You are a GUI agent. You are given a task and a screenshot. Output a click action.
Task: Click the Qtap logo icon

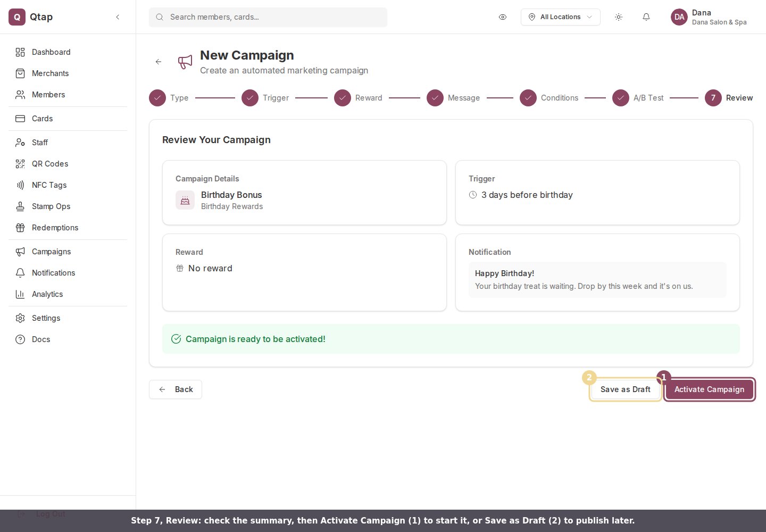[17, 17]
